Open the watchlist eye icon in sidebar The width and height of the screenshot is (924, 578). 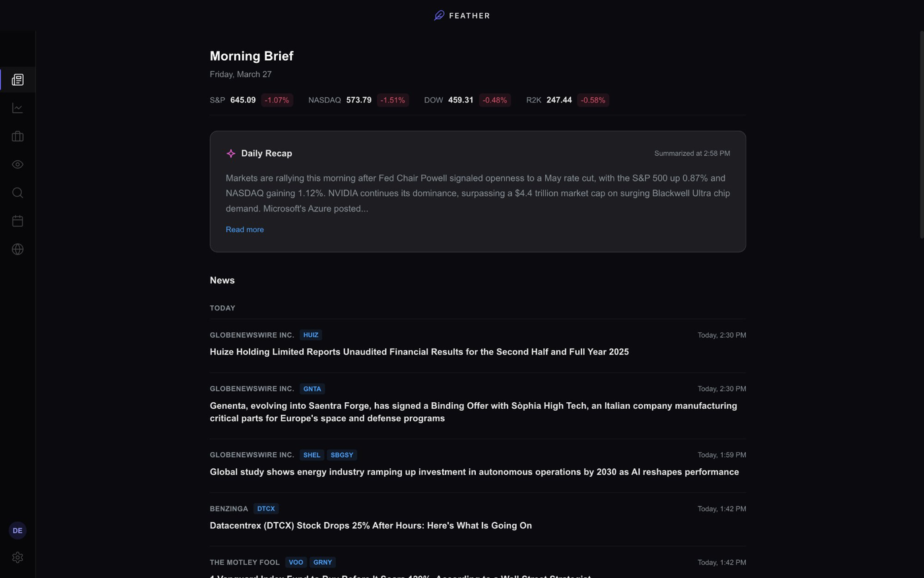coord(17,164)
